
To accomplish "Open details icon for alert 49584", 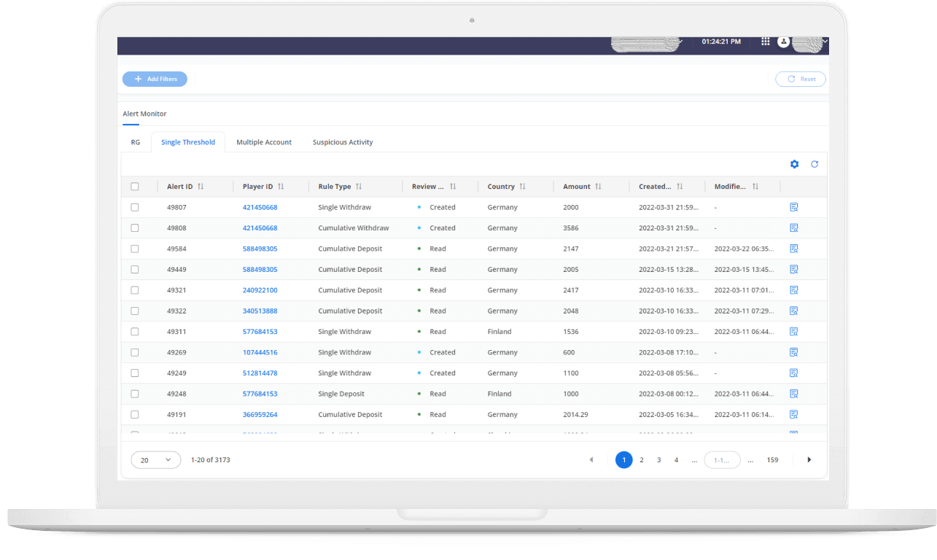I will coord(794,249).
